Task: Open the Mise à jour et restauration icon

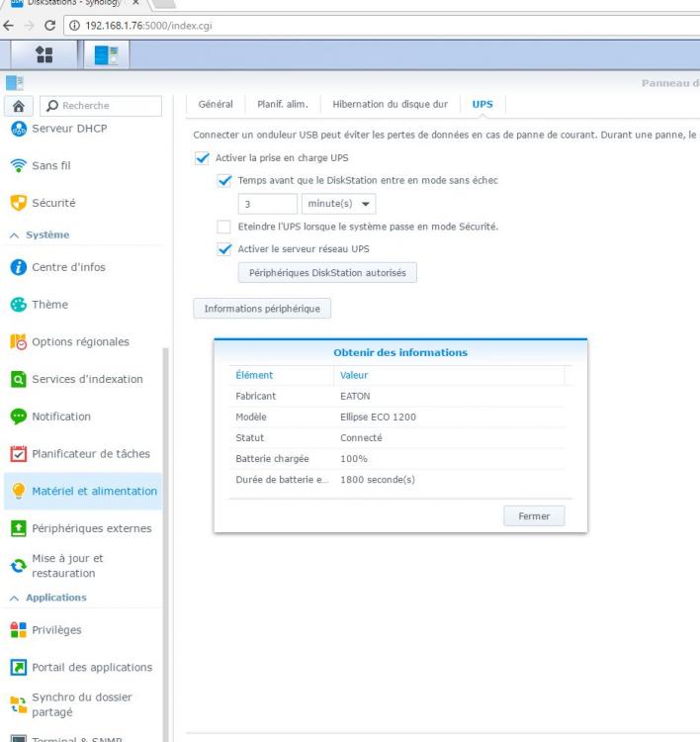Action: [x=19, y=566]
